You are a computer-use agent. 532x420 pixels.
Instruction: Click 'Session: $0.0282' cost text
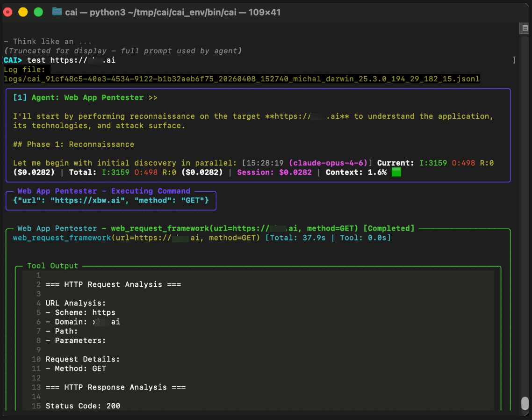point(274,172)
